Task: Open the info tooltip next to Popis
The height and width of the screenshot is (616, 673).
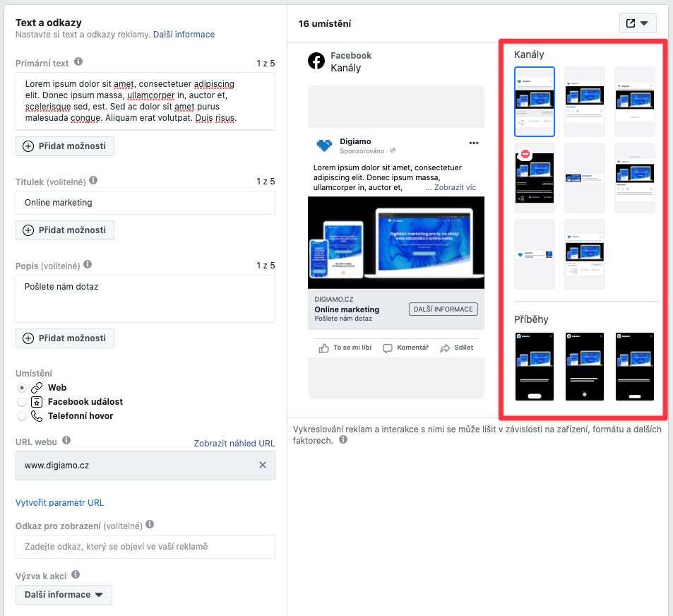Action: pos(88,264)
